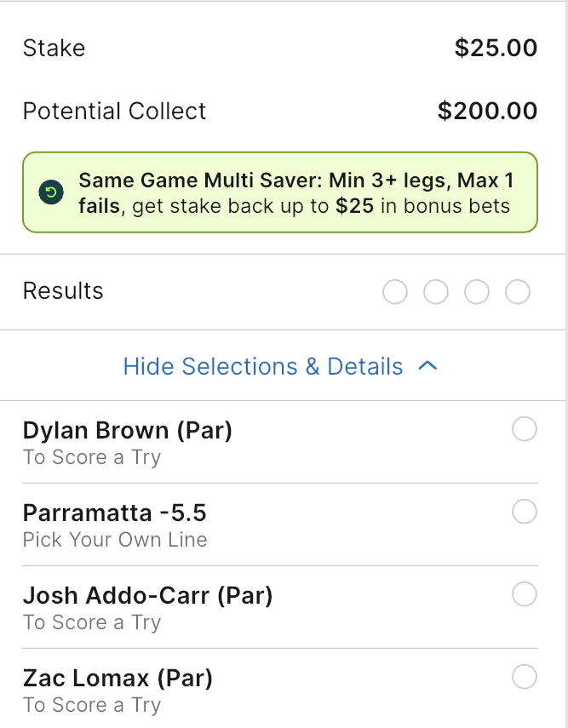Click the Same Game Multi Saver refresh icon
This screenshot has width=568, height=728.
[x=50, y=192]
